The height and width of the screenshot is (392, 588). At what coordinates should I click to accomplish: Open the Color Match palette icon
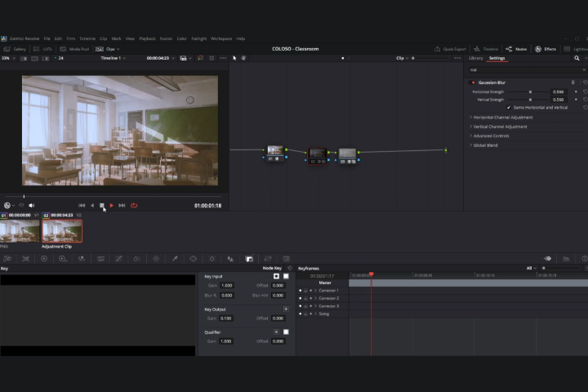click(x=25, y=258)
